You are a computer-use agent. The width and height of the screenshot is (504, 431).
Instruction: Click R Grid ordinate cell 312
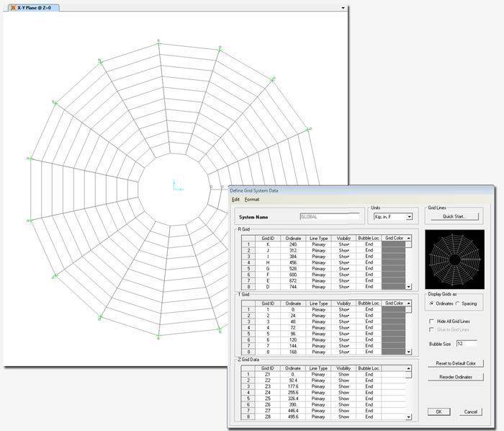293,250
